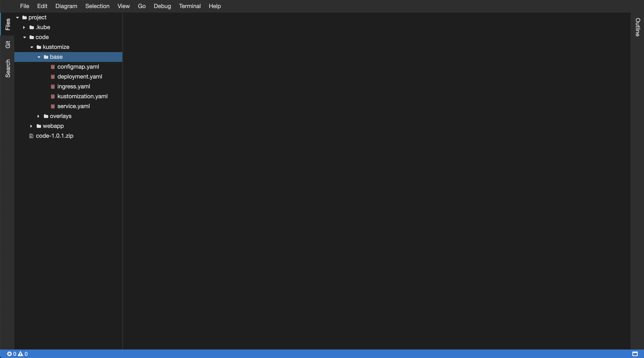The image size is (644, 358).
Task: Expand the overlays folder arrow
Action: 38,116
